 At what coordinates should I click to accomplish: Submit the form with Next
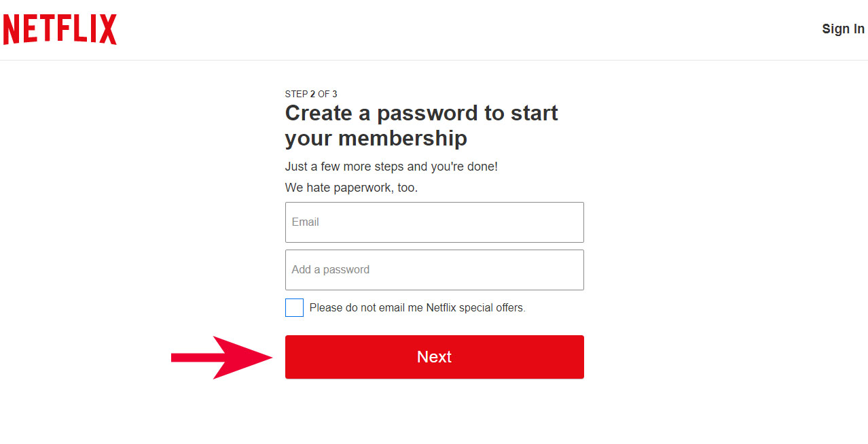(x=434, y=356)
